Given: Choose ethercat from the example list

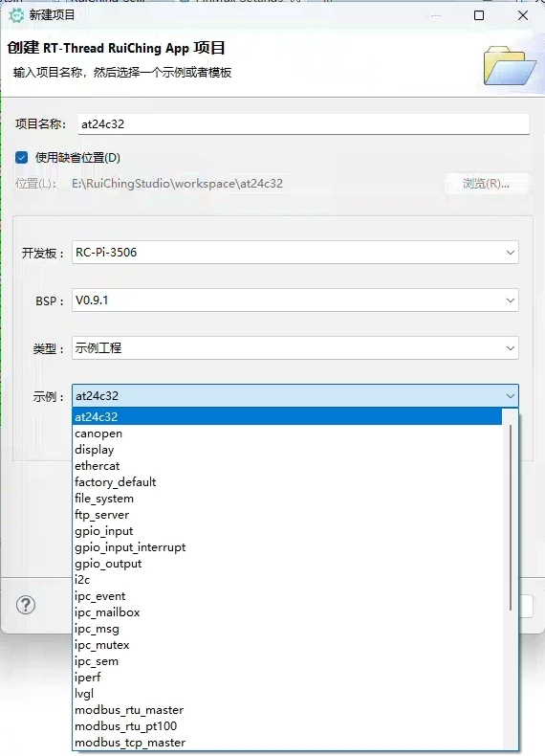Looking at the screenshot, I should (287, 466).
